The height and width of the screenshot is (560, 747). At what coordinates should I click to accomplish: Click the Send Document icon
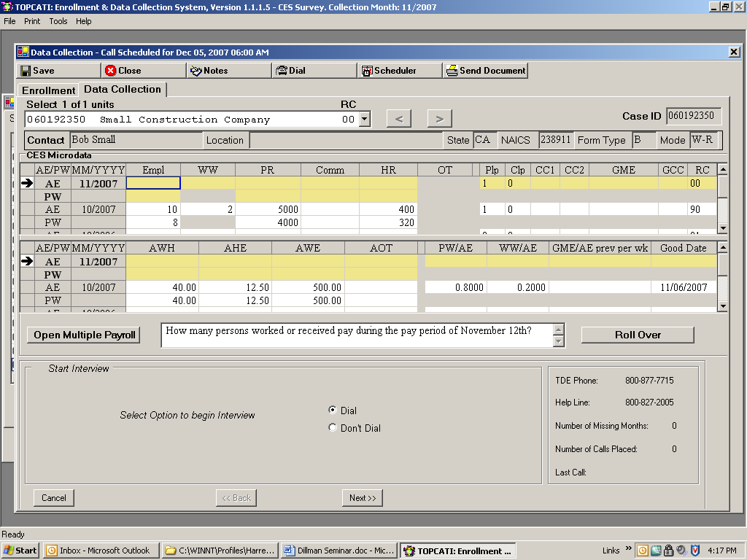tap(452, 71)
